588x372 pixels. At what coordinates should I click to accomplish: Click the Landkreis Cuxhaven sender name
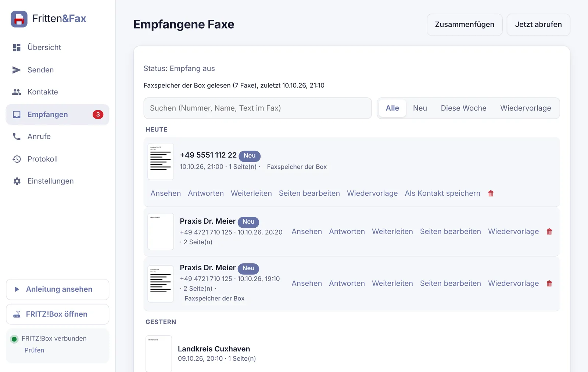(x=214, y=349)
